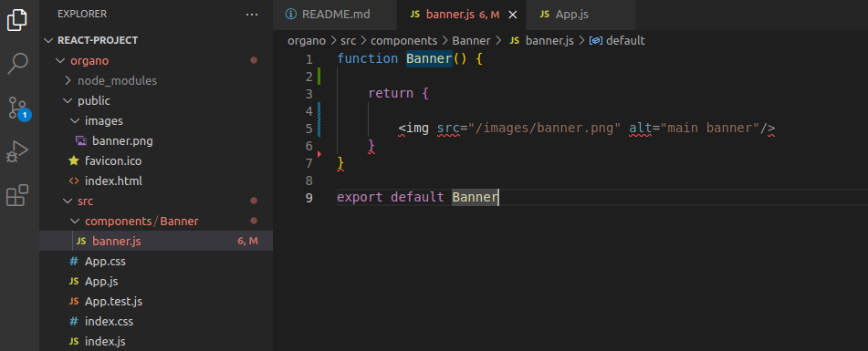
Task: Collapse the components/Banner folder
Action: coord(75,222)
